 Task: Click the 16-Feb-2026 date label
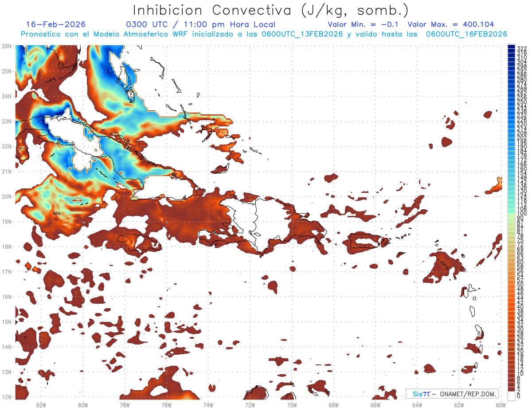pos(56,24)
